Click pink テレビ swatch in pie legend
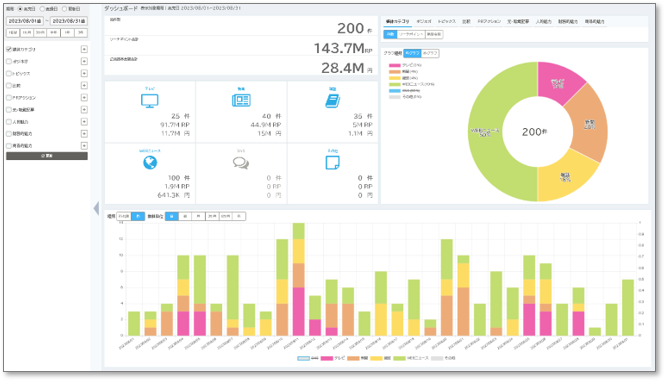The image size is (665, 381). pyautogui.click(x=395, y=66)
